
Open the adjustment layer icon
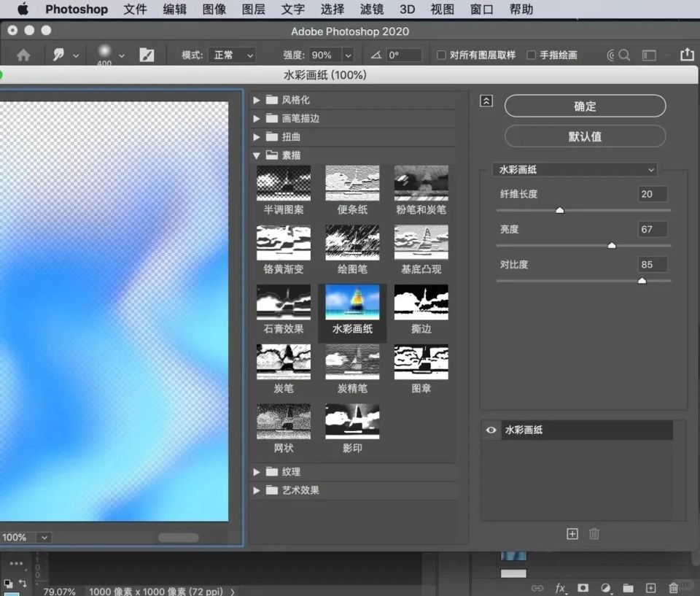605,588
